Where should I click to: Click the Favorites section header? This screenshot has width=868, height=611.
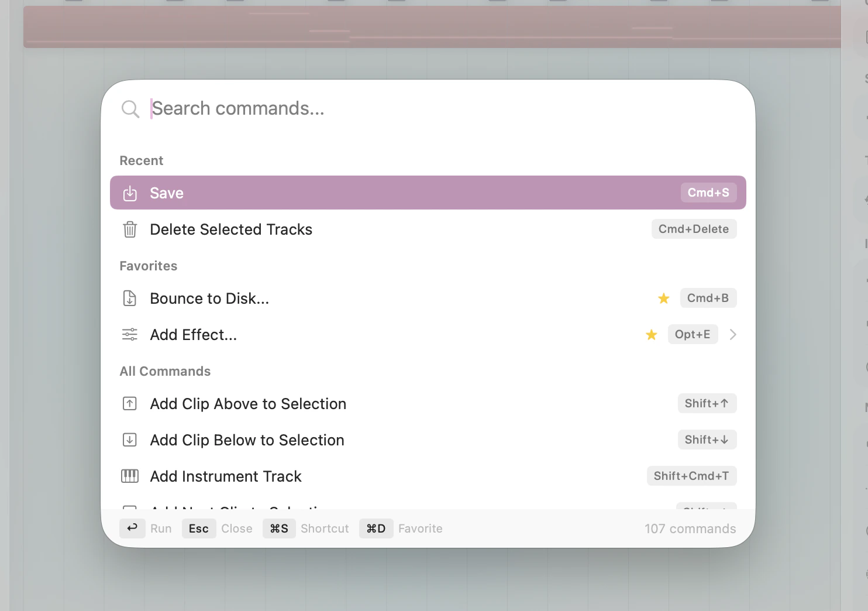(x=149, y=266)
